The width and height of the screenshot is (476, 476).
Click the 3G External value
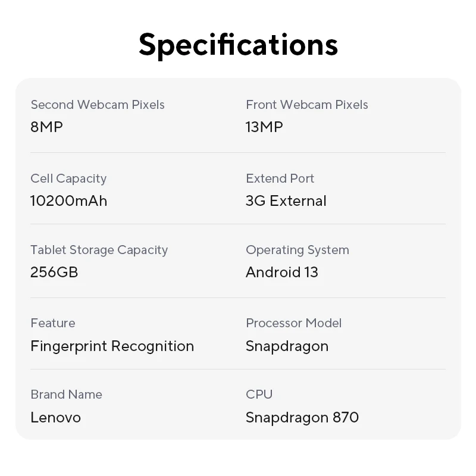(x=286, y=201)
